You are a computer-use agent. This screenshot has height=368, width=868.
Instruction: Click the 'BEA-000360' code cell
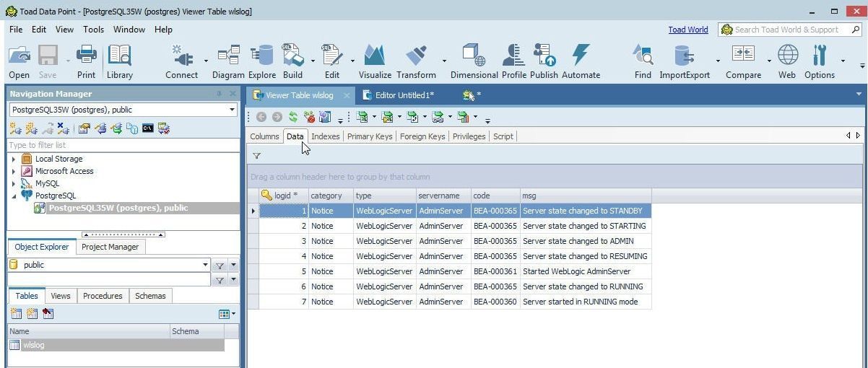(495, 302)
